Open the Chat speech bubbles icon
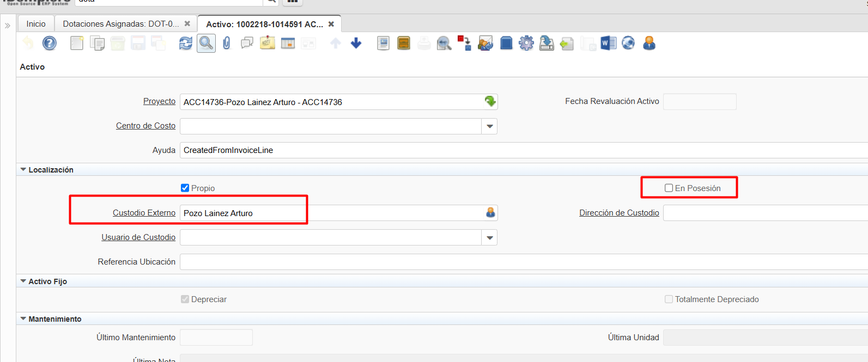Viewport: 868px width, 362px height. coord(247,43)
